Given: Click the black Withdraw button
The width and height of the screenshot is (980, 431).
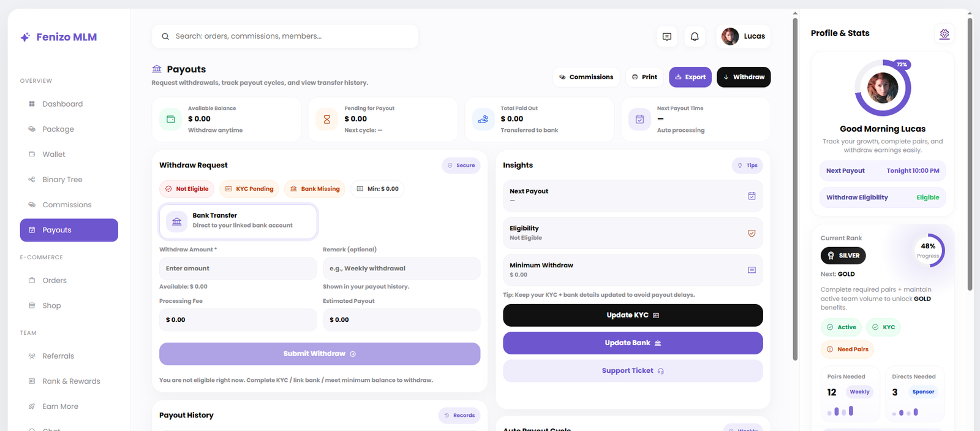Looking at the screenshot, I should point(744,77).
